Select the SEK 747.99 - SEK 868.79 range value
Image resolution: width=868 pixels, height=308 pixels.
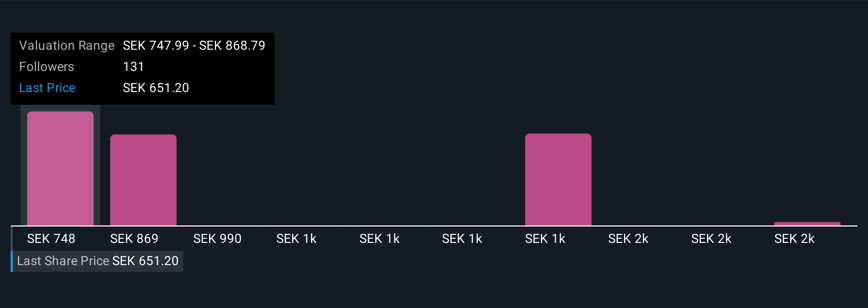coord(194,46)
